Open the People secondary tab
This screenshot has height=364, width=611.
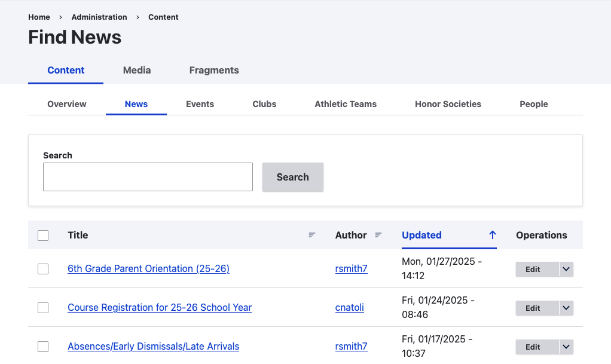point(534,104)
